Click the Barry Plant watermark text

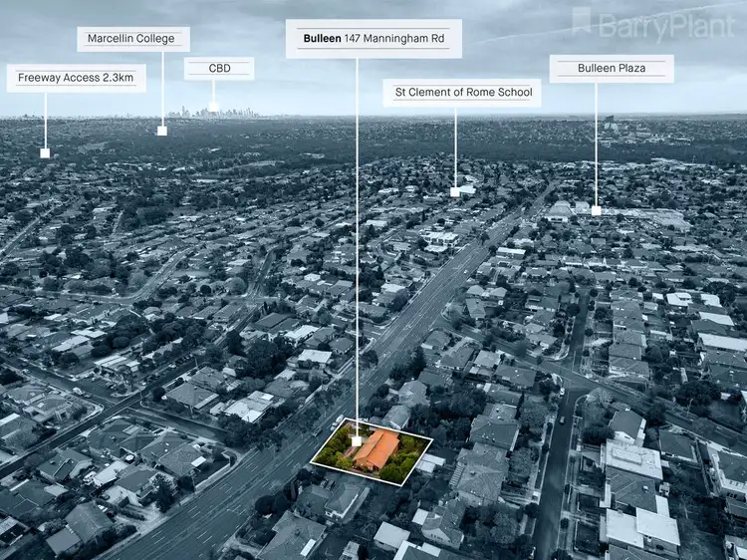pyautogui.click(x=664, y=26)
